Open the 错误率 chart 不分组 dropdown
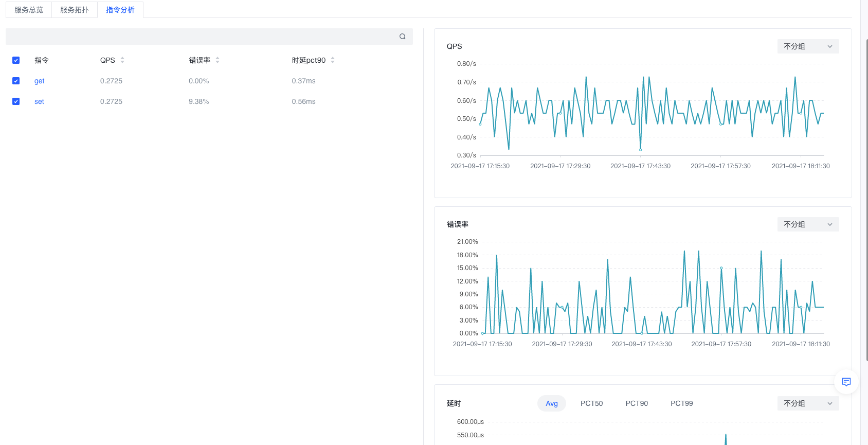 [x=808, y=224]
